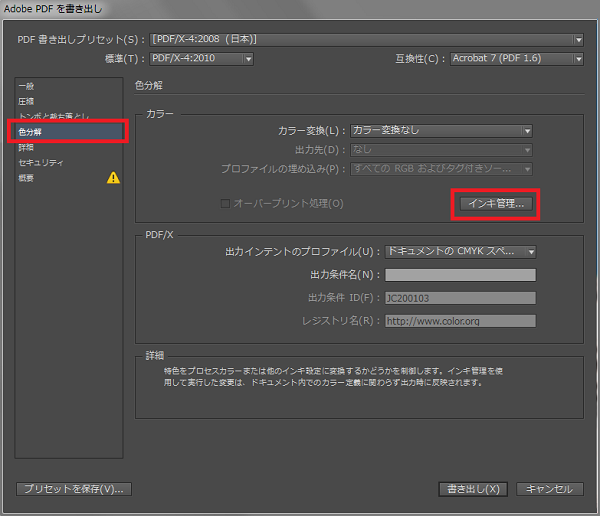
Task: Open the 出力インテントのプロファイル dropdown
Action: [x=460, y=251]
